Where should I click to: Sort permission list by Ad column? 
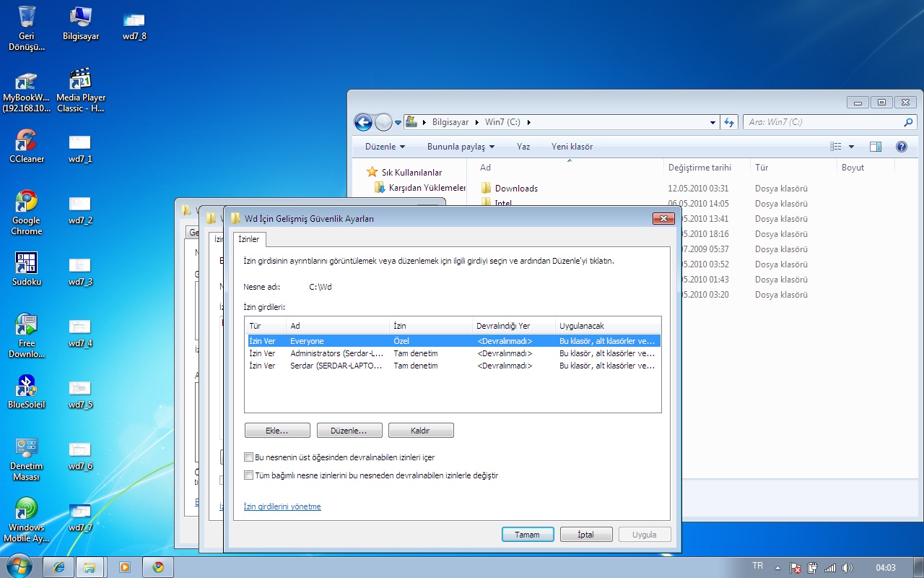pyautogui.click(x=338, y=326)
